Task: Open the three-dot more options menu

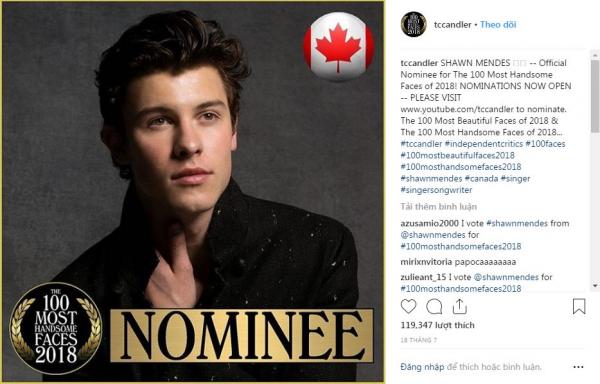Action: (x=578, y=367)
